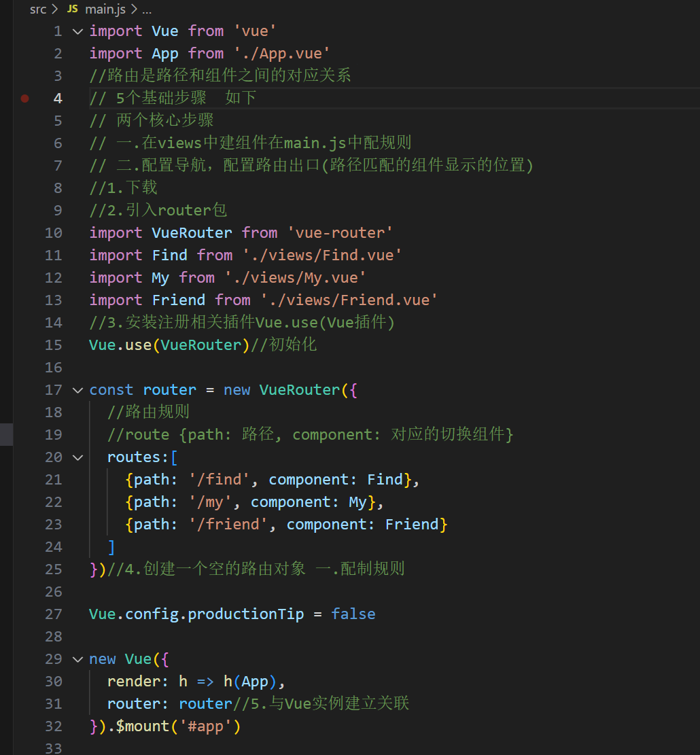Viewport: 700px width, 755px height.
Task: Click the $mount('#app') call
Action: pos(178,726)
